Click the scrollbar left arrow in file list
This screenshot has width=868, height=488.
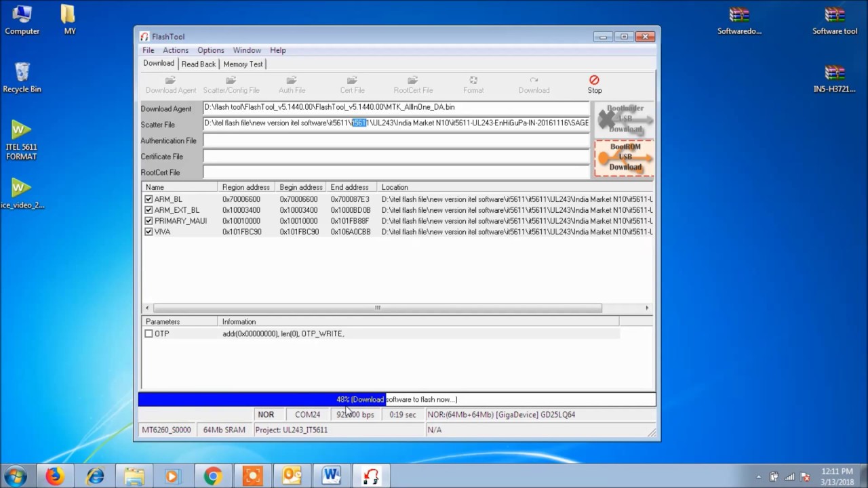pos(147,308)
